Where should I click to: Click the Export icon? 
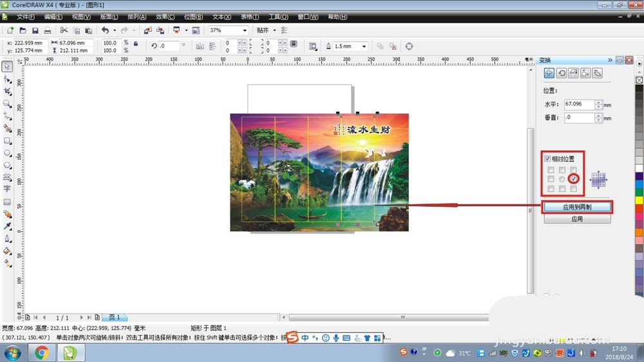point(160,30)
